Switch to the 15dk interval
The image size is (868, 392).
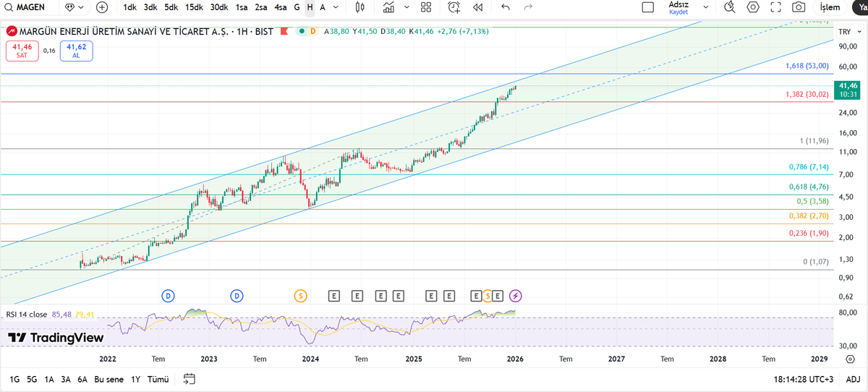(194, 7)
